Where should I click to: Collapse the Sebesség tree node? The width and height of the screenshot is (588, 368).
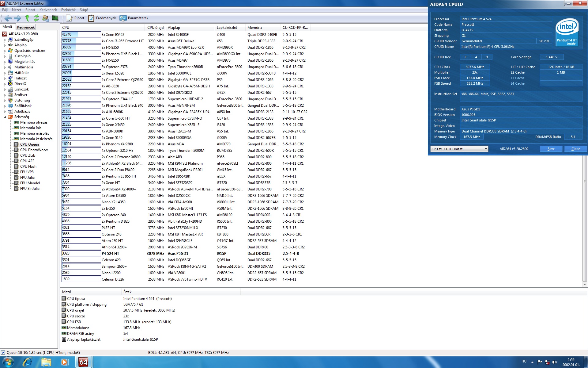5,117
